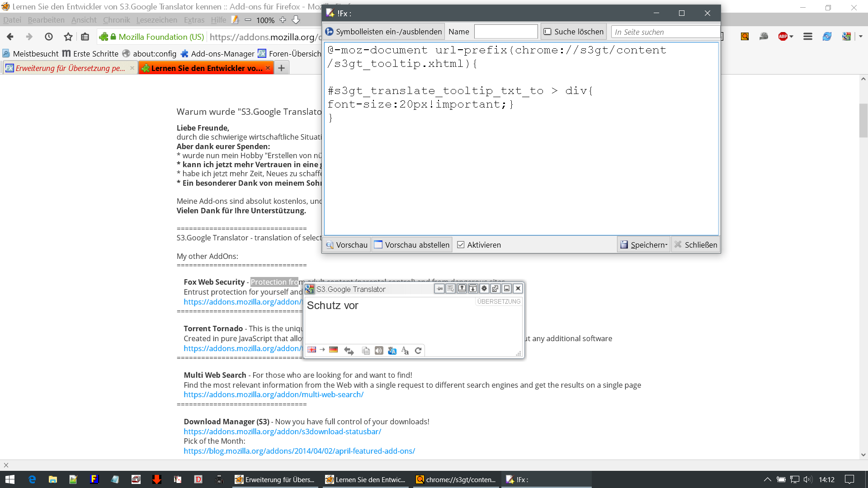Image resolution: width=868 pixels, height=488 pixels.
Task: Open translator tooltip settings gear
Action: (484, 289)
